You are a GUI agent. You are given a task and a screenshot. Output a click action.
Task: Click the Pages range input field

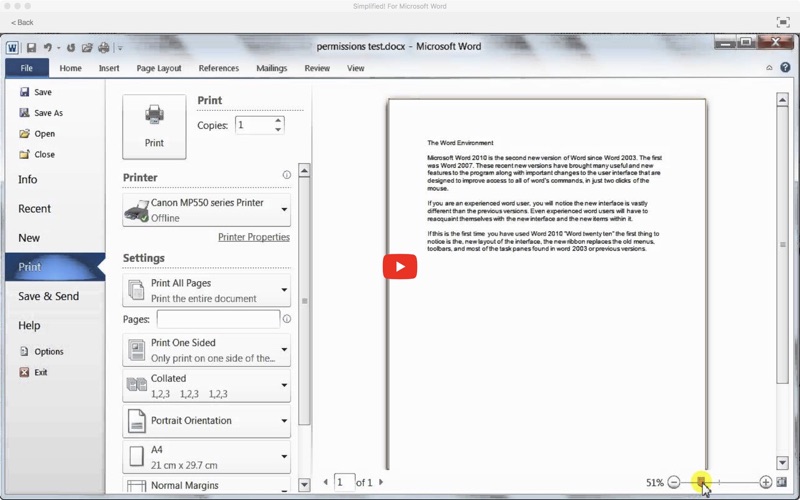click(218, 319)
